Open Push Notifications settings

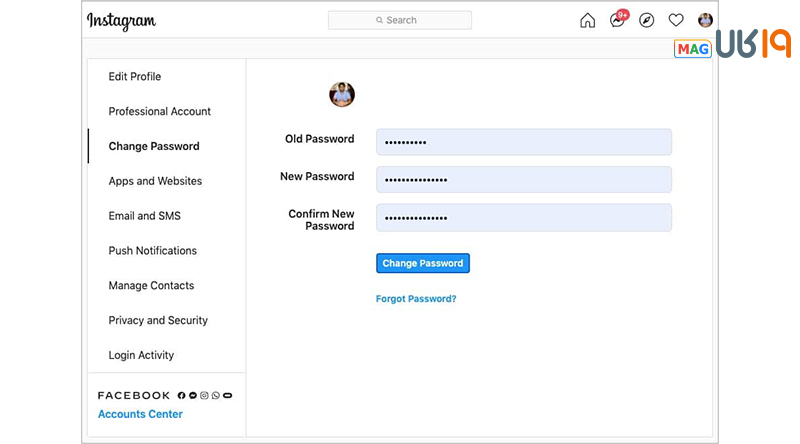[x=153, y=251]
